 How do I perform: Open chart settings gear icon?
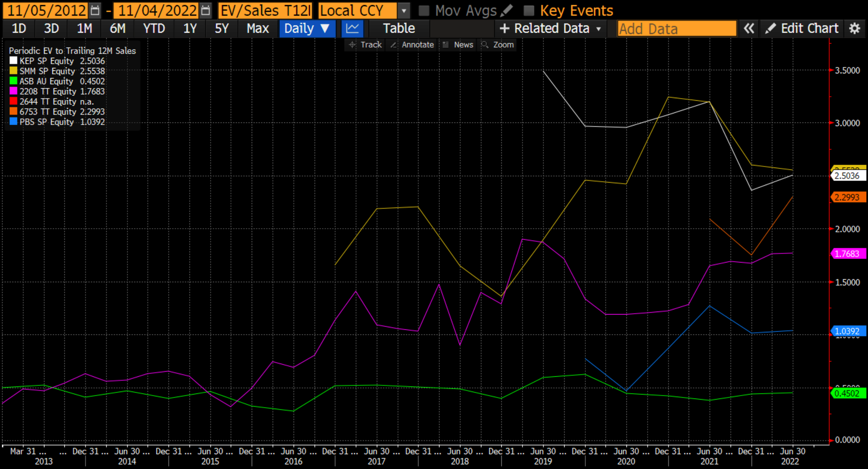click(x=855, y=29)
